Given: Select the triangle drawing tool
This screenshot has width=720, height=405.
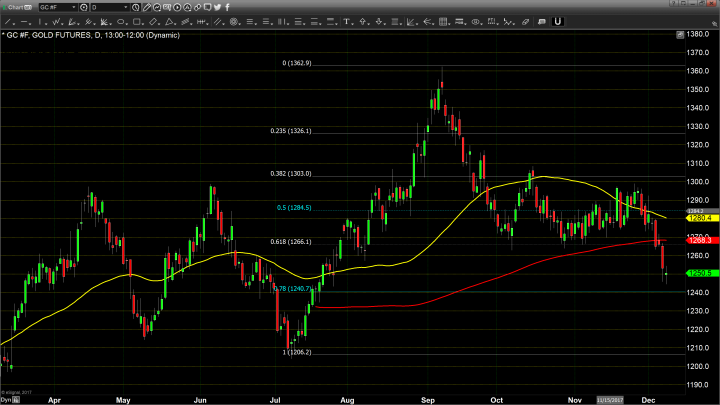Looking at the screenshot, I should click(169, 22).
